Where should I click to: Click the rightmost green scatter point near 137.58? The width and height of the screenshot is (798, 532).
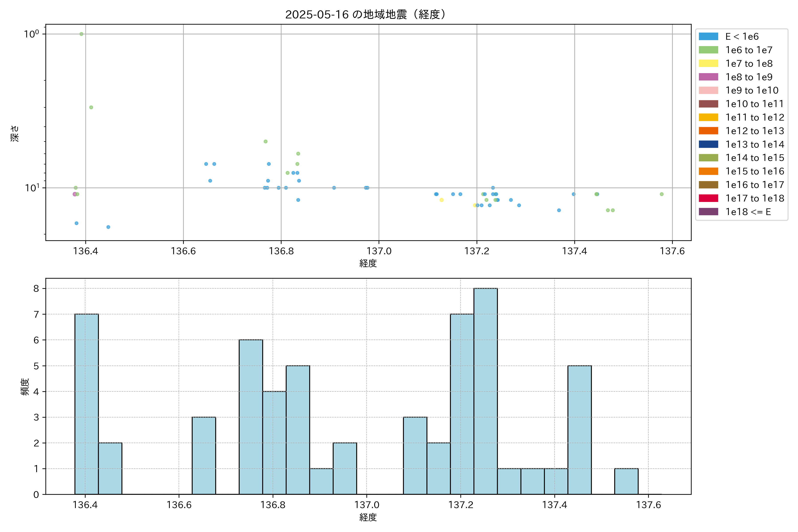click(x=662, y=194)
